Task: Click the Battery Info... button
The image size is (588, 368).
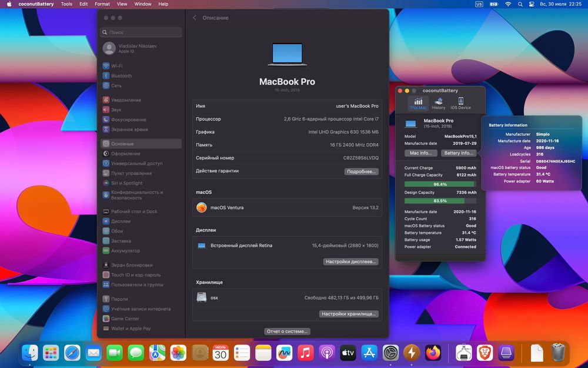Action: coord(458,153)
